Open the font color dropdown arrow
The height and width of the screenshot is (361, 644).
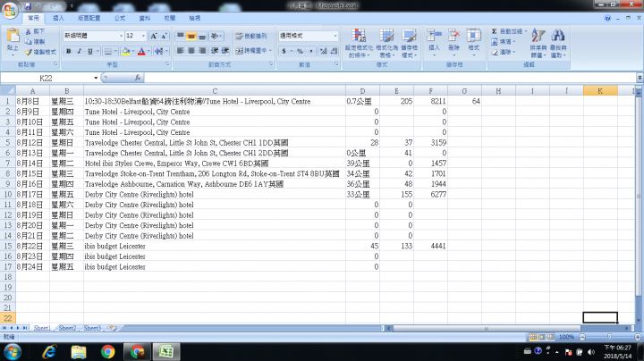(148, 51)
